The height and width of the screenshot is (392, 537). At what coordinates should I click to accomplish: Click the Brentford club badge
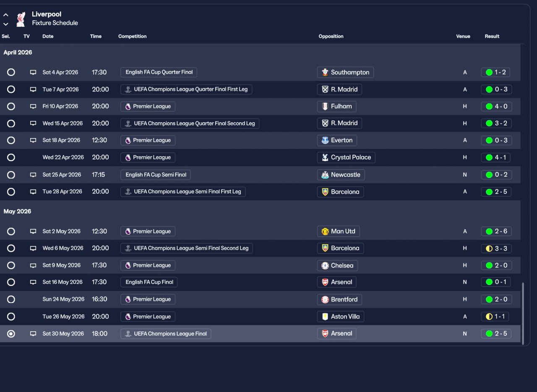point(325,299)
